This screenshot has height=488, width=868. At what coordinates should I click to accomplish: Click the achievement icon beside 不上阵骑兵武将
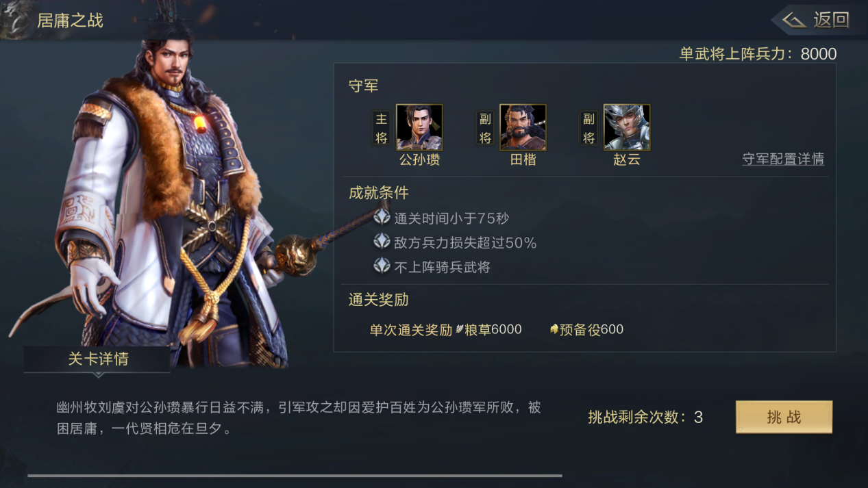[x=382, y=266]
